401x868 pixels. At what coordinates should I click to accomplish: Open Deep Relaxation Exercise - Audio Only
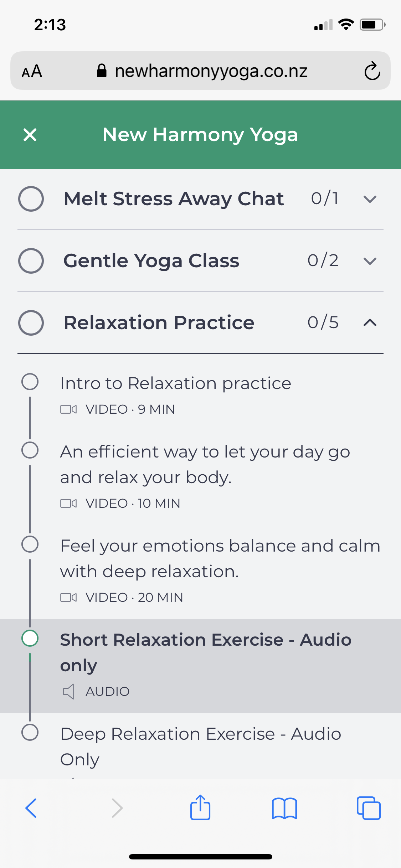(201, 746)
